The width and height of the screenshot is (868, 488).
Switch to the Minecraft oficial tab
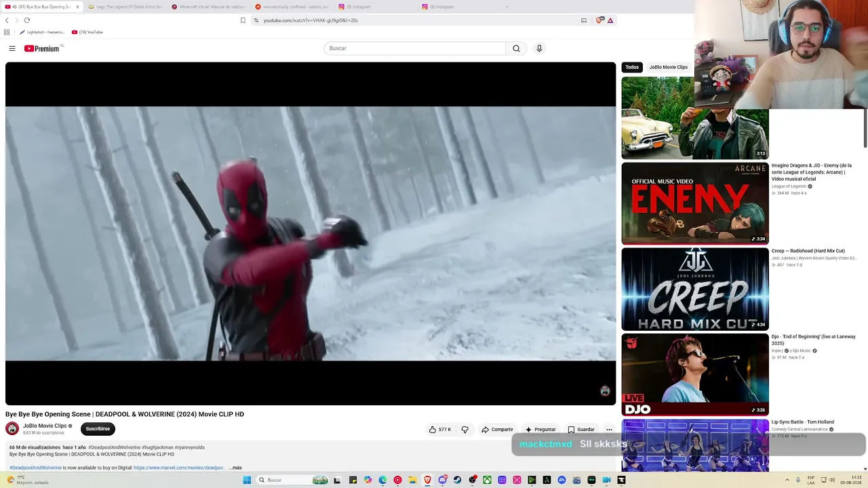click(x=209, y=7)
